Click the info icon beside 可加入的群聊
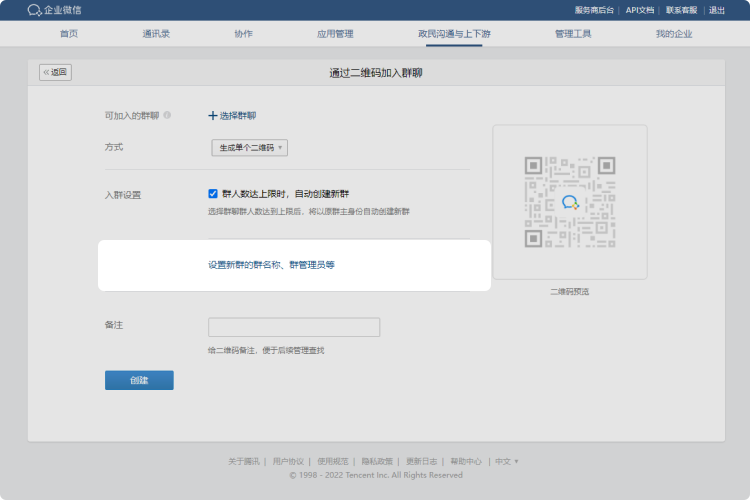 (x=167, y=115)
